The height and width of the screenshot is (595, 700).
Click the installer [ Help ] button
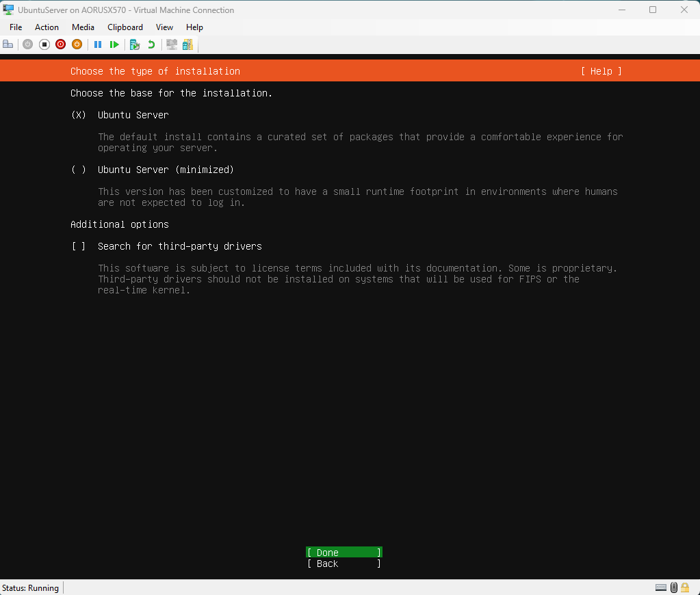(x=601, y=71)
